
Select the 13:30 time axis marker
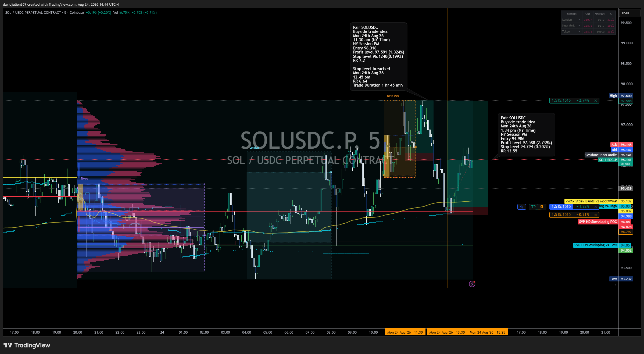pos(447,332)
